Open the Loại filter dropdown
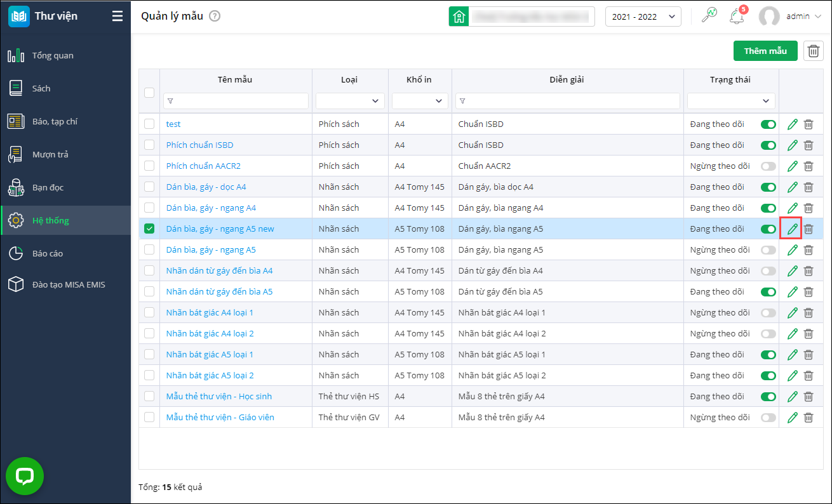 click(x=350, y=101)
